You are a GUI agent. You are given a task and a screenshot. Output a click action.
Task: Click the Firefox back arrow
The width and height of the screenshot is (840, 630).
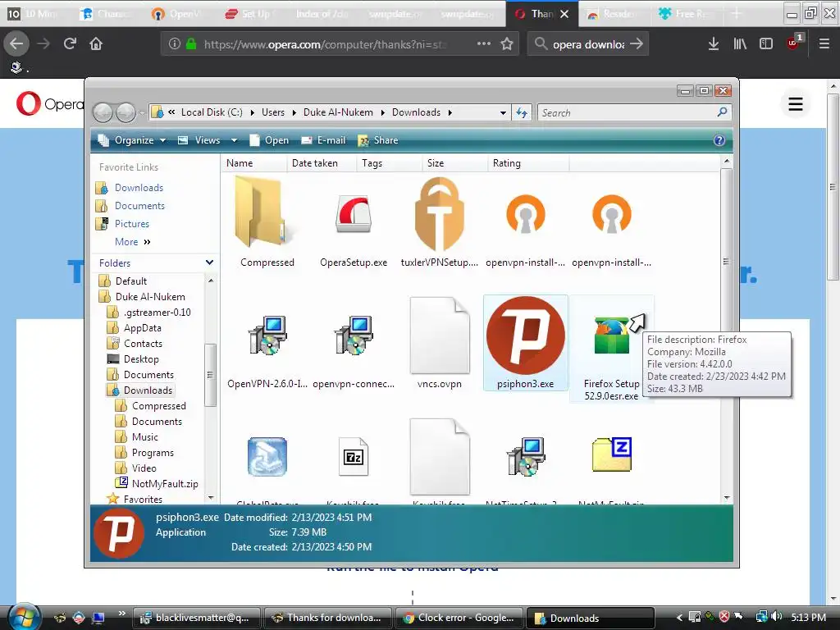point(16,44)
